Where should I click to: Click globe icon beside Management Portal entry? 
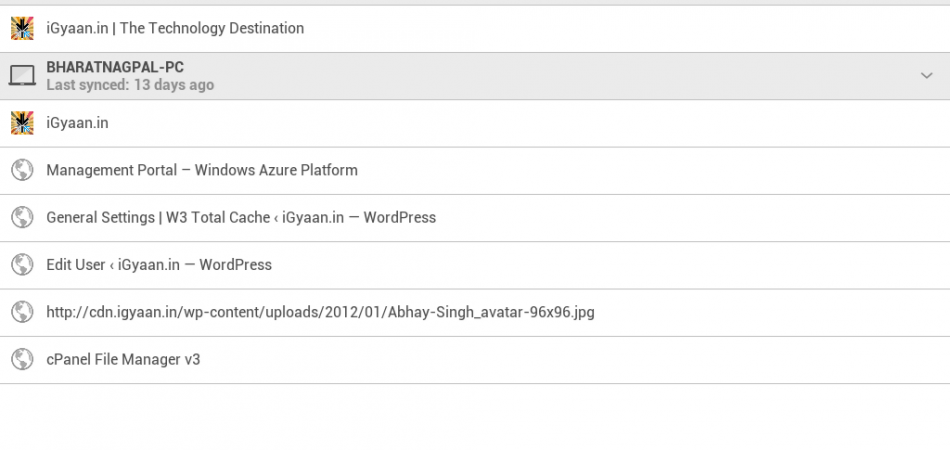(x=22, y=170)
